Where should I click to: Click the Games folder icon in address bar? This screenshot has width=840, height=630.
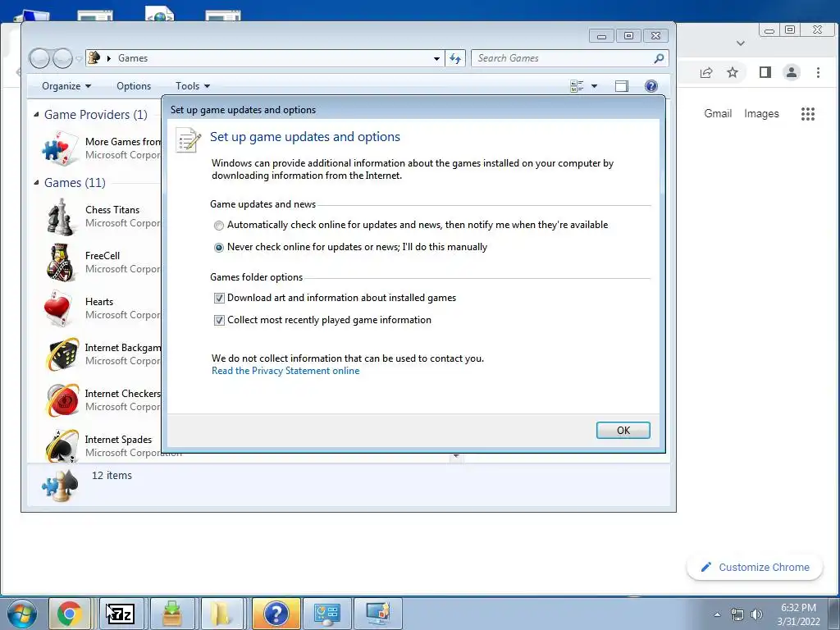pyautogui.click(x=94, y=58)
